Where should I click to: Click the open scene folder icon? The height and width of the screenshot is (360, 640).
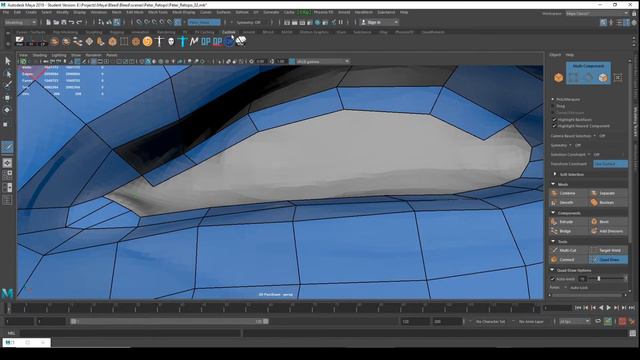coord(56,22)
